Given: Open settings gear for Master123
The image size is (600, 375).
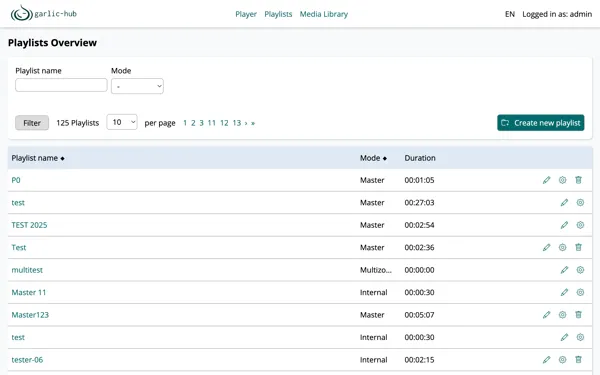Looking at the screenshot, I should (x=562, y=315).
